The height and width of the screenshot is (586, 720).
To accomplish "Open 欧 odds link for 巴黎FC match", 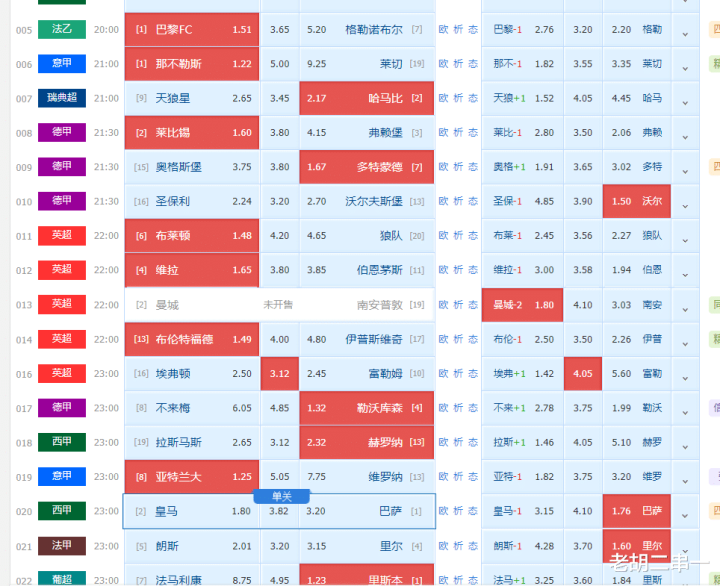I will pos(443,29).
